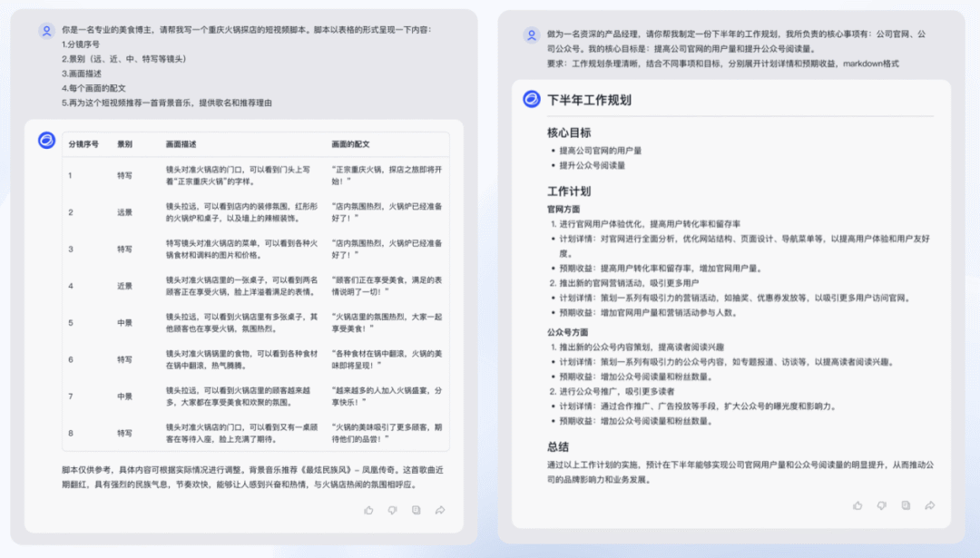Click the user avatar beside the 美食博主 prompt
Screen dimensions: 980x558
click(x=46, y=31)
